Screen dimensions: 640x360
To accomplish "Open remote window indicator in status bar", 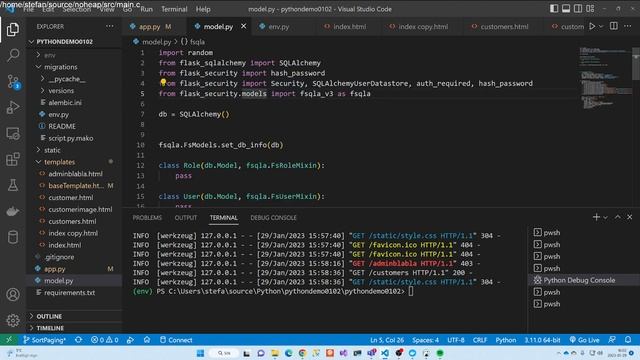I will tap(9, 340).
